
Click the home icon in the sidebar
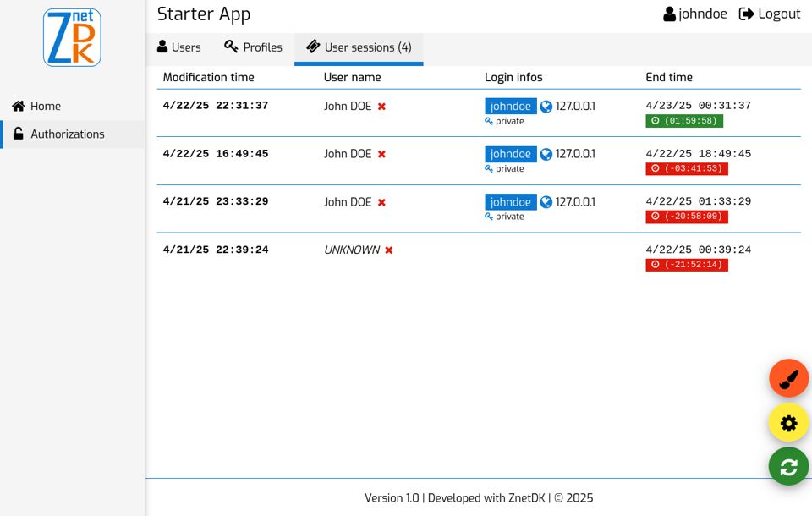(17, 105)
